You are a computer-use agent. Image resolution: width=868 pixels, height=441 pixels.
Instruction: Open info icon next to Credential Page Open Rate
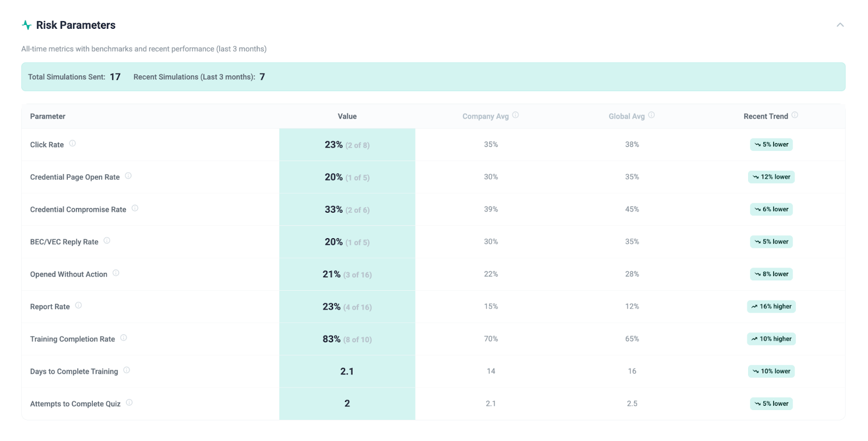tap(128, 176)
